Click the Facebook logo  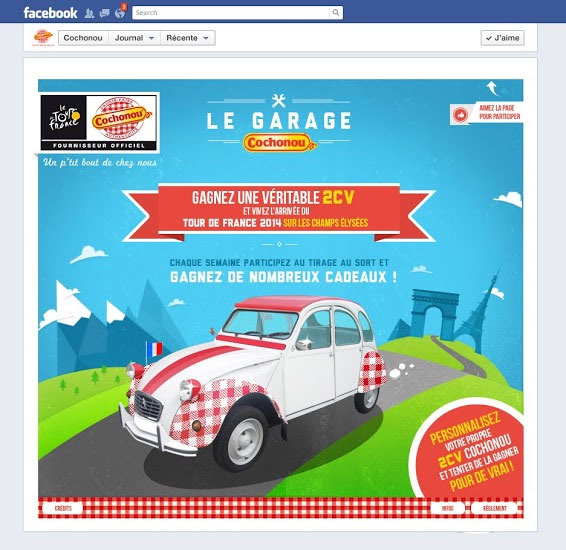50,13
